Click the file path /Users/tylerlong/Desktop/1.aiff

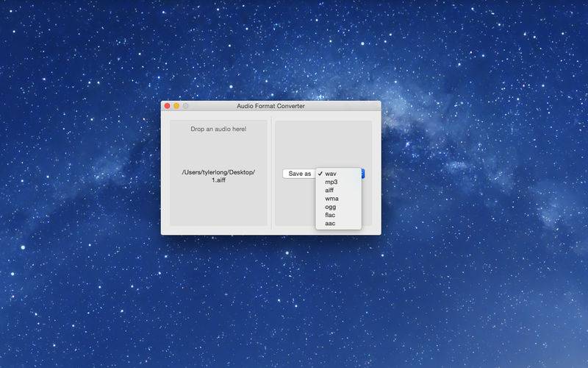pyautogui.click(x=218, y=176)
